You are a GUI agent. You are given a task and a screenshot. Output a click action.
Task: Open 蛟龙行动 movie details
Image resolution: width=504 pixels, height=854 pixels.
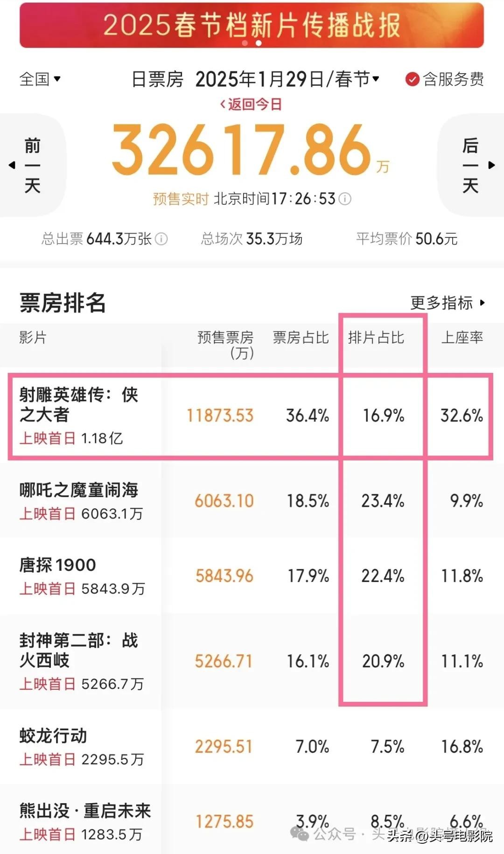53,736
